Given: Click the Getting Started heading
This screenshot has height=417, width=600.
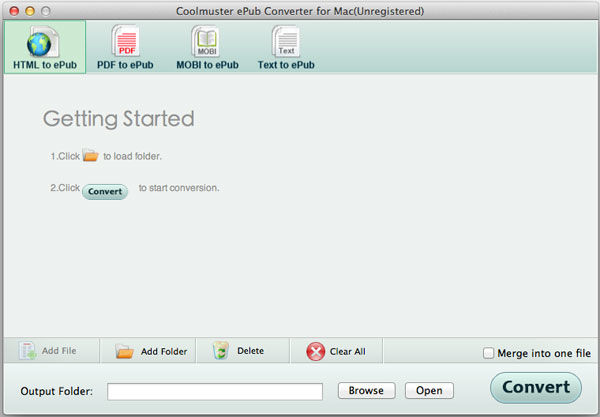Looking at the screenshot, I should [119, 119].
